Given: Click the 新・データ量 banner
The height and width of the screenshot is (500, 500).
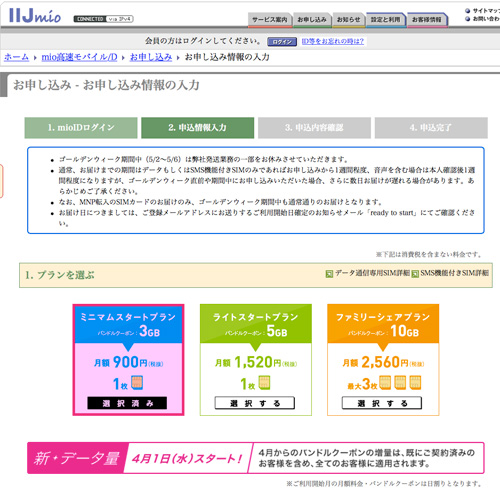Looking at the screenshot, I should pos(256,458).
